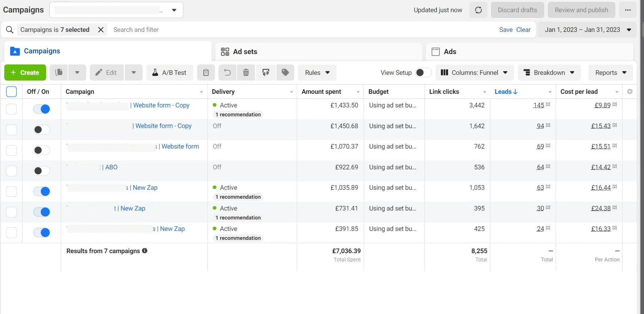Viewport: 644px width, 314px height.
Task: Toggle the View Setup switch
Action: 423,73
